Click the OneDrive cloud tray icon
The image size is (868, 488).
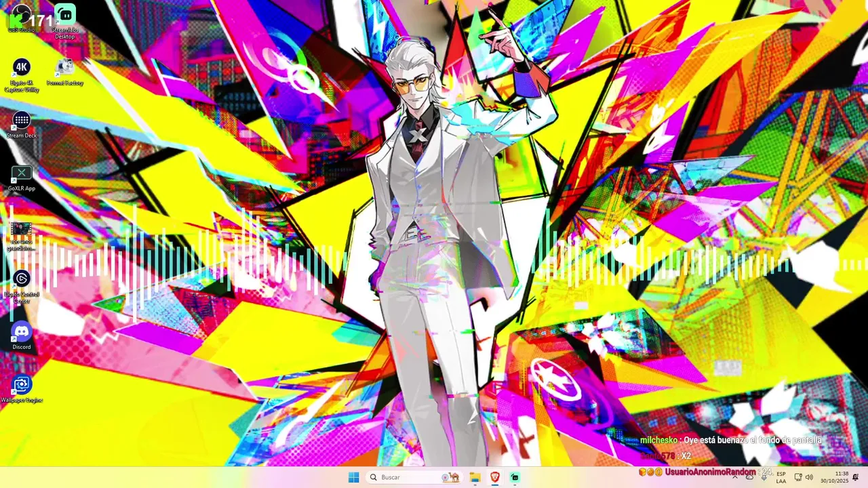tap(750, 477)
